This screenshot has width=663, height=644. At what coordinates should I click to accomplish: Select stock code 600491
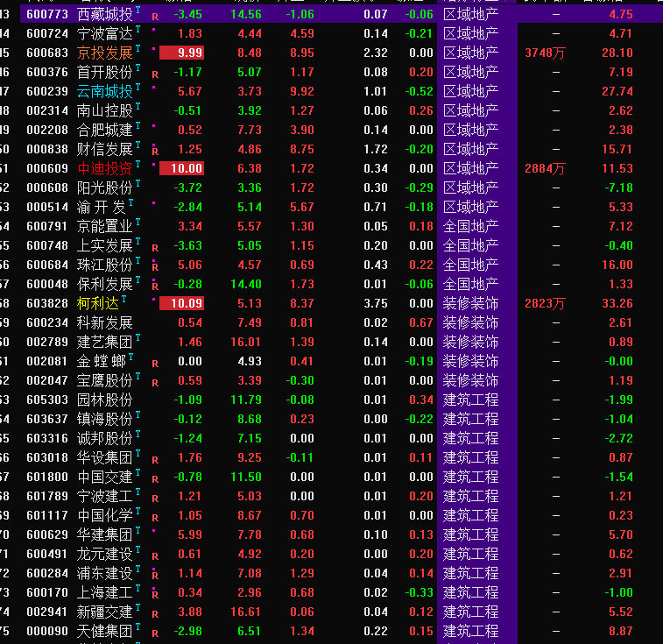[x=47, y=554]
